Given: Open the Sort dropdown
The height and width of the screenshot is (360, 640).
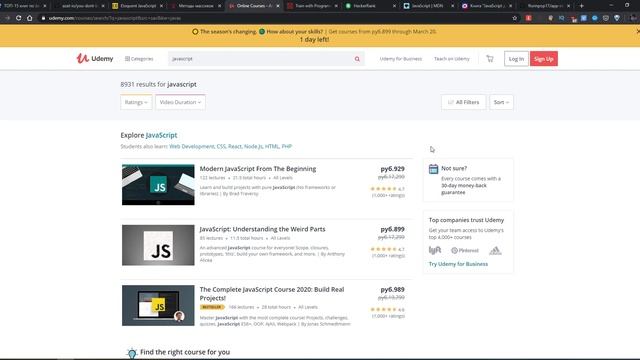Looking at the screenshot, I should tap(501, 102).
